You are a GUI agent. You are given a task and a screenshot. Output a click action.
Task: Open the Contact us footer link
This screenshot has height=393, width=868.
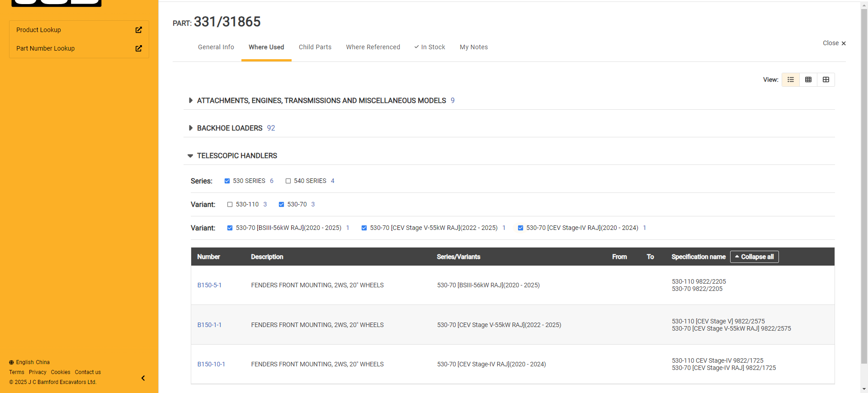pyautogui.click(x=88, y=372)
